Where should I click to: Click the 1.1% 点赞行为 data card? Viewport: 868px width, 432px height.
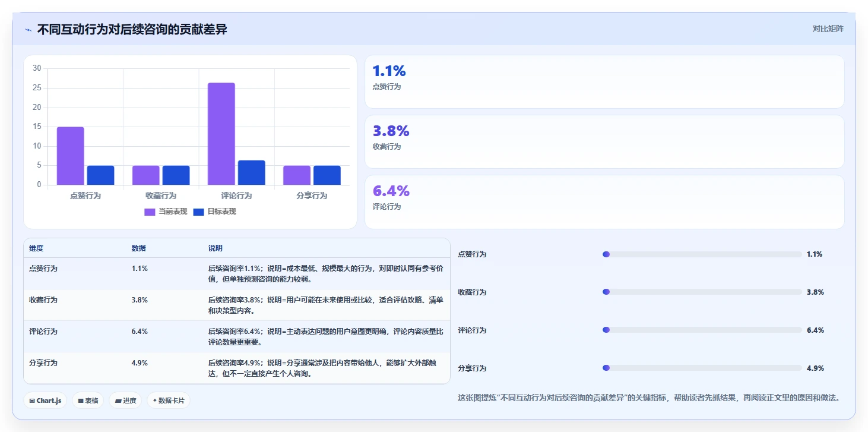(x=604, y=82)
